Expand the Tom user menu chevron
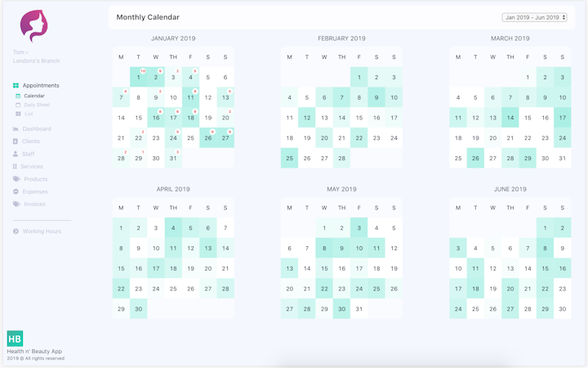 pyautogui.click(x=28, y=52)
